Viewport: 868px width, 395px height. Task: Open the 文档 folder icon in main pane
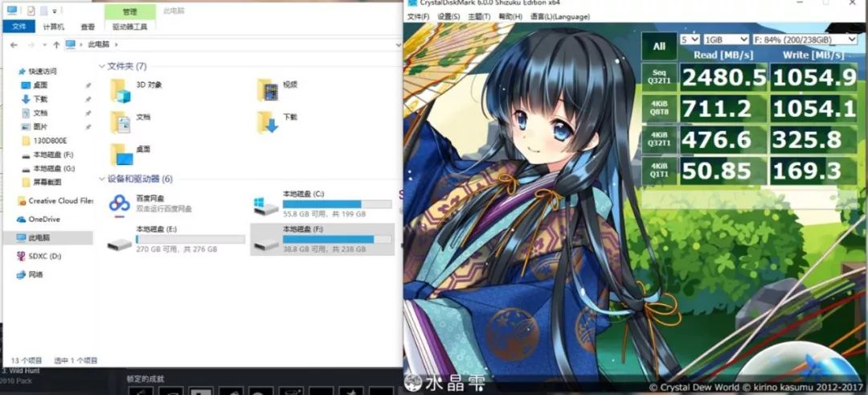pyautogui.click(x=120, y=122)
